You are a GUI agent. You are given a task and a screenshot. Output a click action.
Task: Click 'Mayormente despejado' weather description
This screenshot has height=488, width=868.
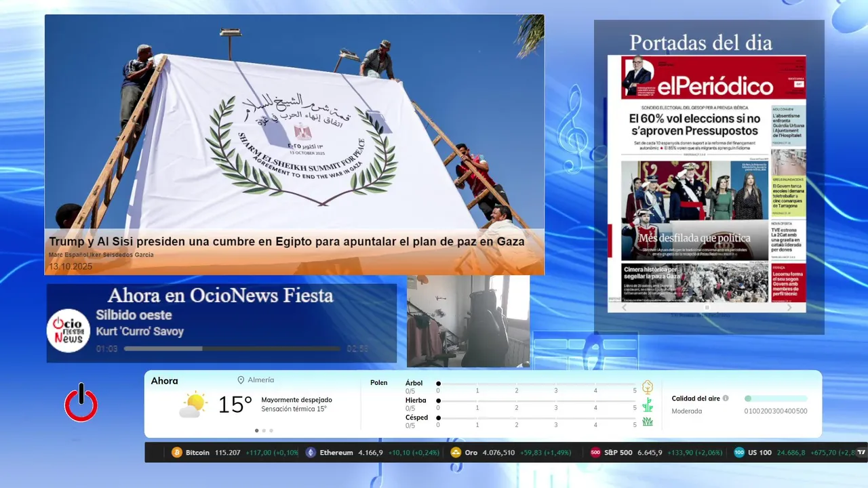click(x=296, y=400)
